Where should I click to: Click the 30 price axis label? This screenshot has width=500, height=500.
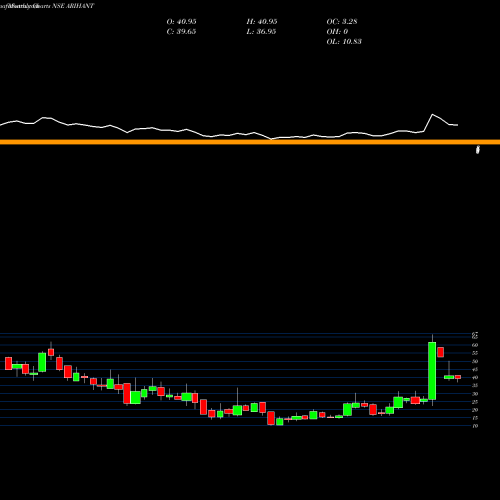click(475, 394)
